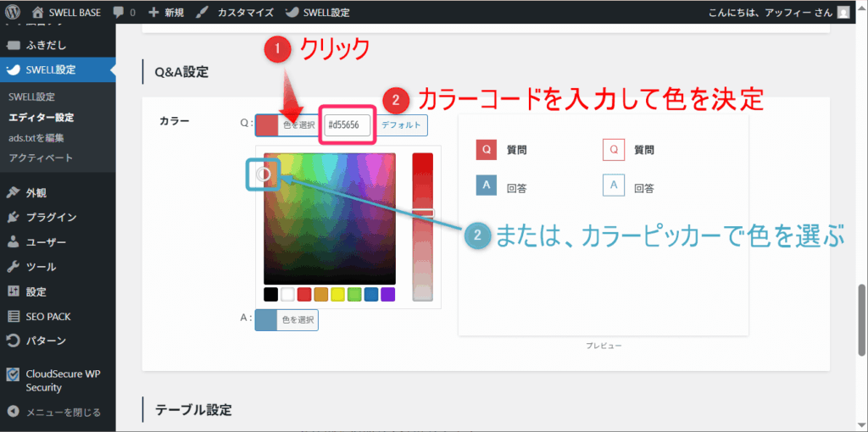Screen dimensions: 868x432
Task: Open ads.txtを編集 submenu link
Action: point(36,137)
